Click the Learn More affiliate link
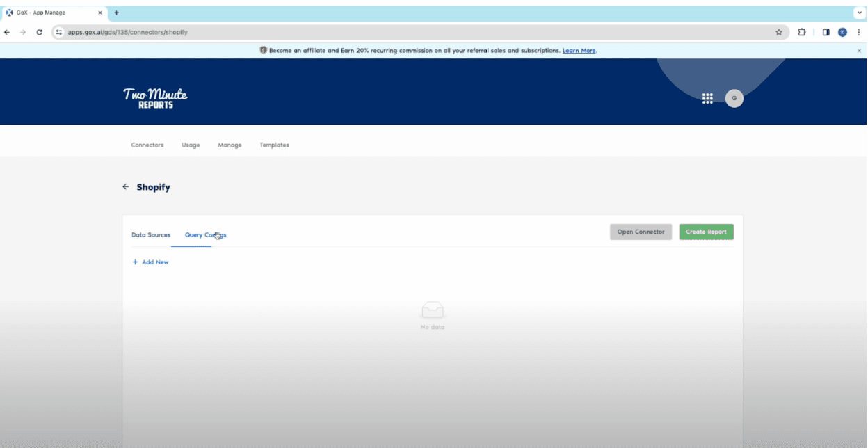Screen dimensions: 868x448 pyautogui.click(x=579, y=51)
